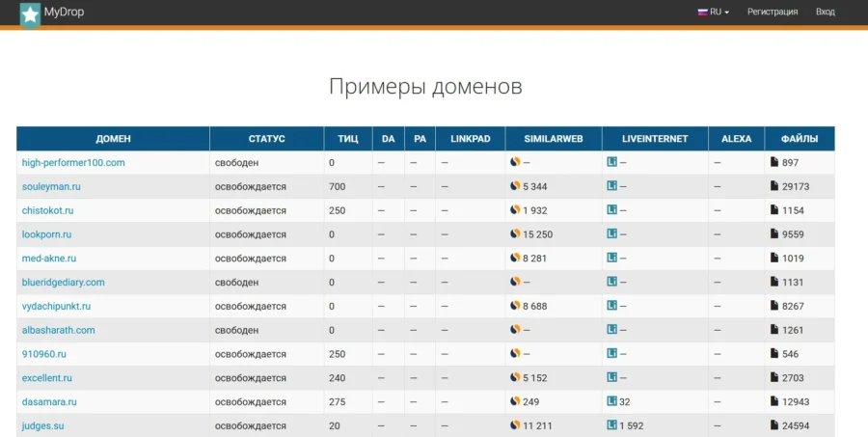Image resolution: width=868 pixels, height=437 pixels.
Task: Click file icon next to 9559
Action: coord(774,233)
